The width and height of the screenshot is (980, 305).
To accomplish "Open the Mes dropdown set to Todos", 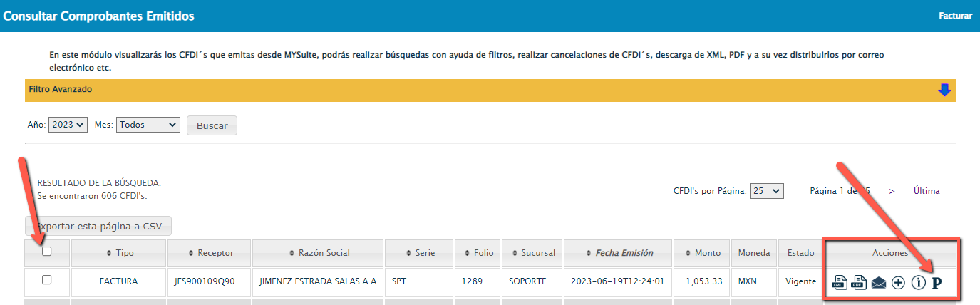I will pyautogui.click(x=148, y=125).
